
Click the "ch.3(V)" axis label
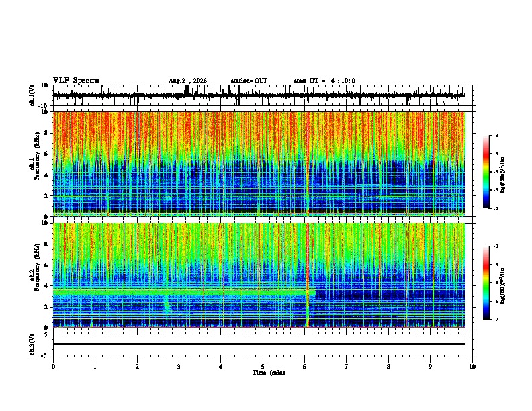(32, 345)
